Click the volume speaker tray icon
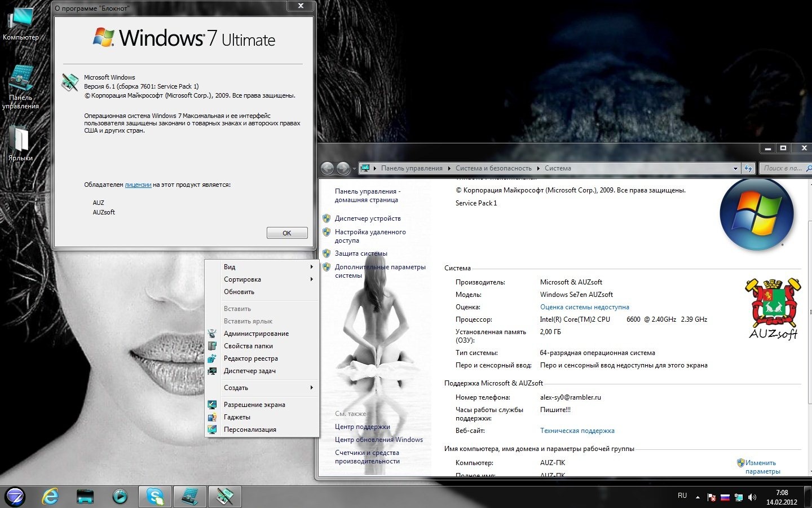This screenshot has width=812, height=508. tap(752, 497)
